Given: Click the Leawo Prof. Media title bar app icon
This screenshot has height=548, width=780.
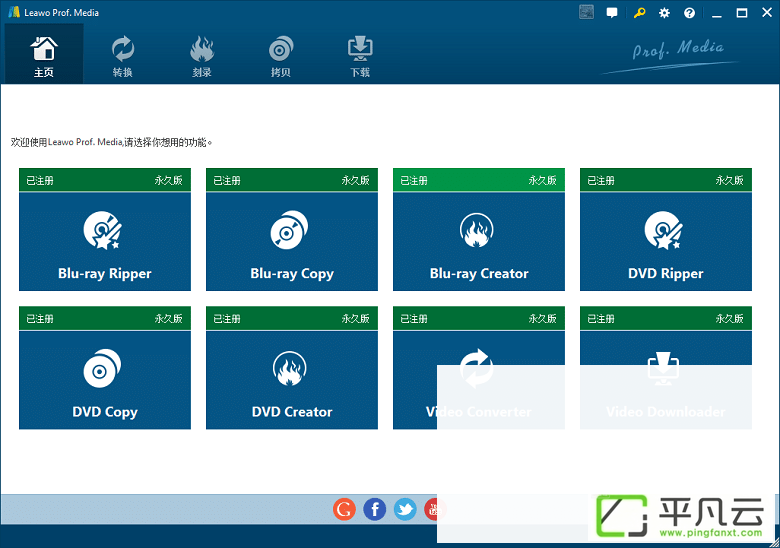Looking at the screenshot, I should click(x=13, y=12).
